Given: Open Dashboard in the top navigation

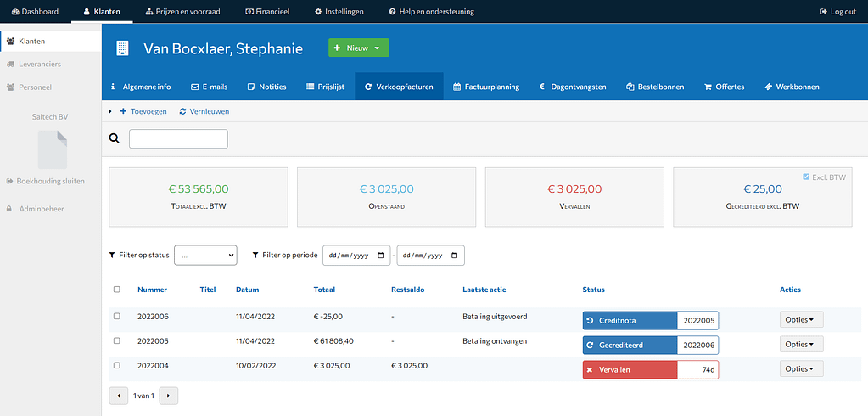Looking at the screenshot, I should [x=35, y=11].
